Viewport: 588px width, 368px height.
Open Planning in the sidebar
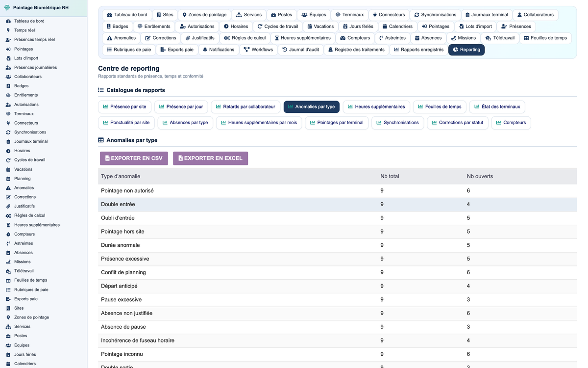(44, 179)
